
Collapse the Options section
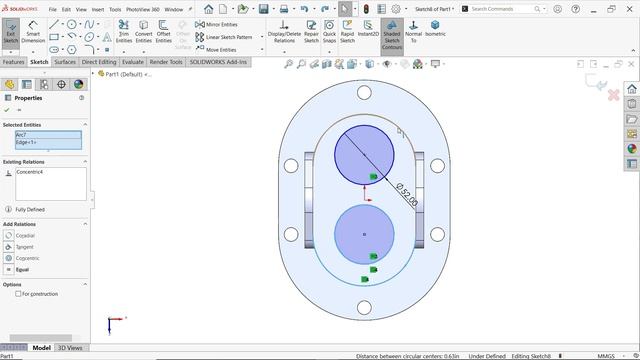click(85, 284)
